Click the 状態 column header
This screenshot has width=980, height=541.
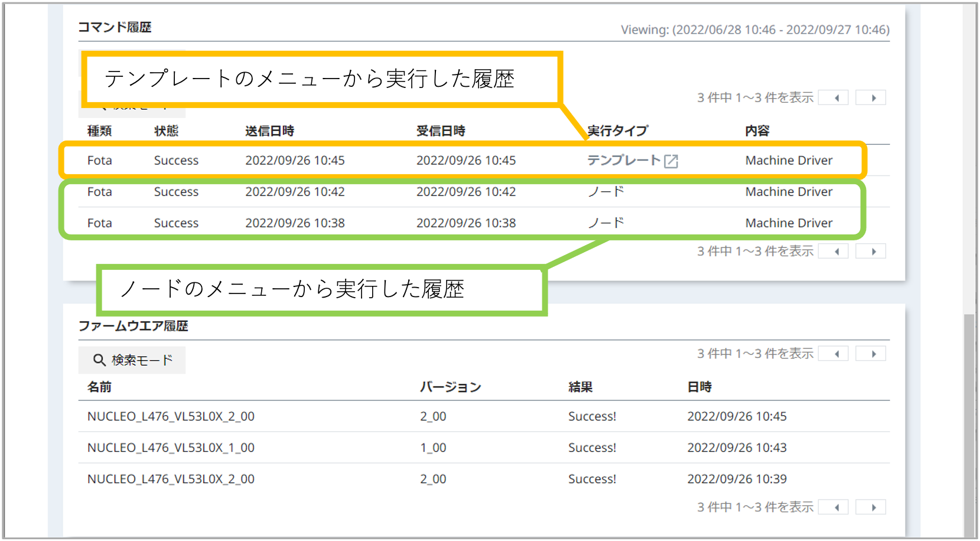click(x=165, y=131)
